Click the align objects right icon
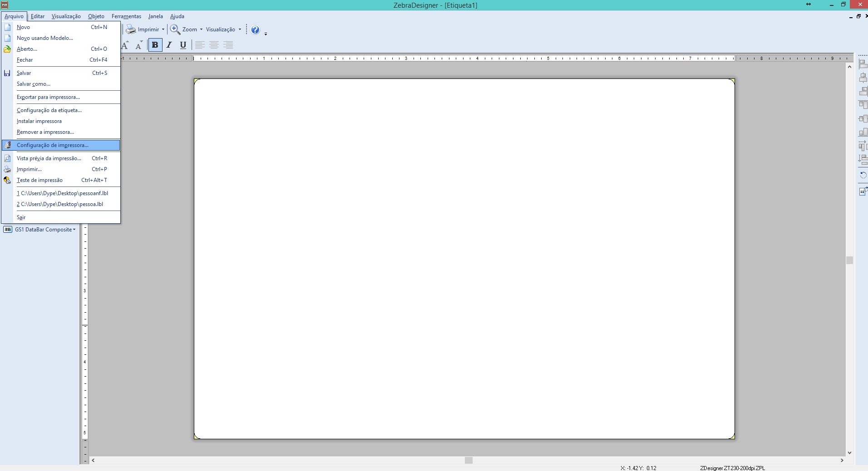Viewport: 868px width, 471px height. coord(863,91)
